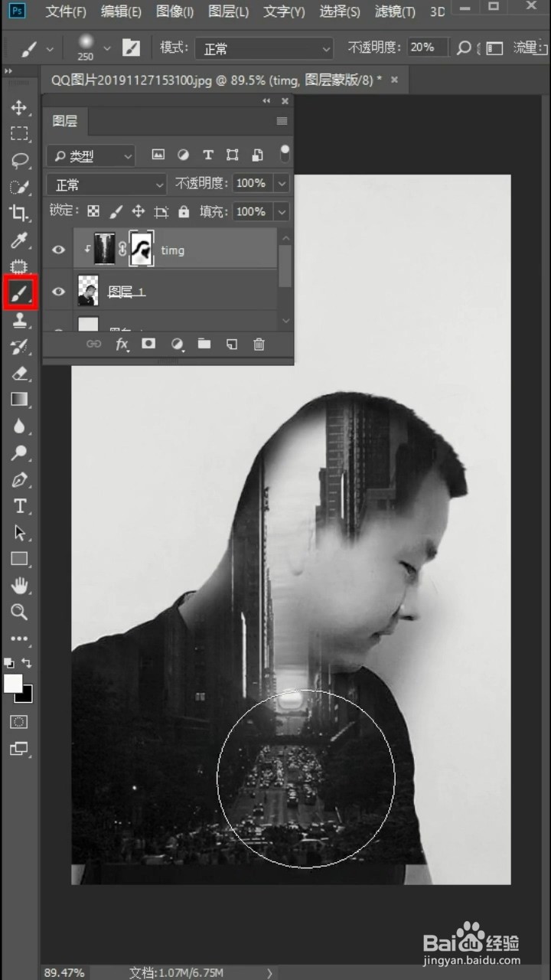Screen dimensions: 551x980
Task: Select the Pen tool
Action: click(19, 480)
